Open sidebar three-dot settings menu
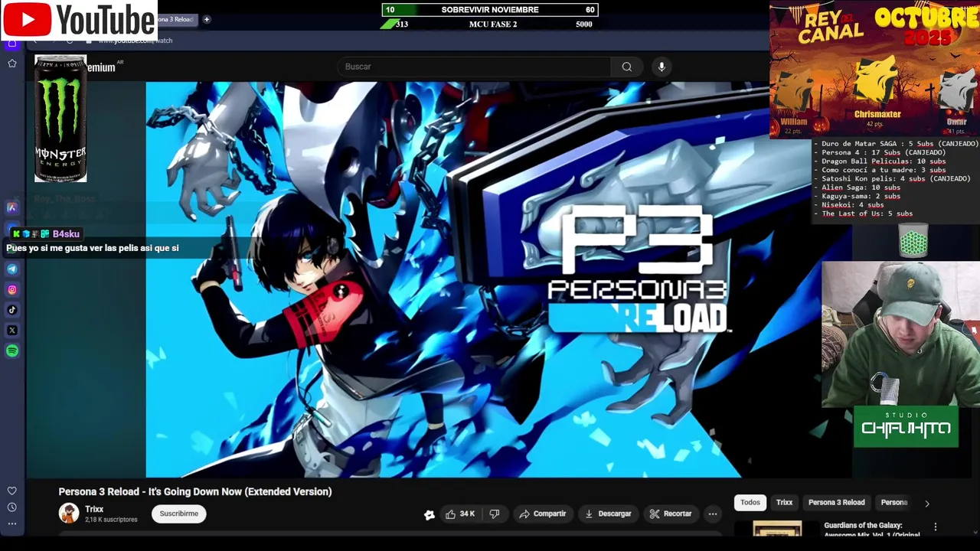 (x=12, y=524)
